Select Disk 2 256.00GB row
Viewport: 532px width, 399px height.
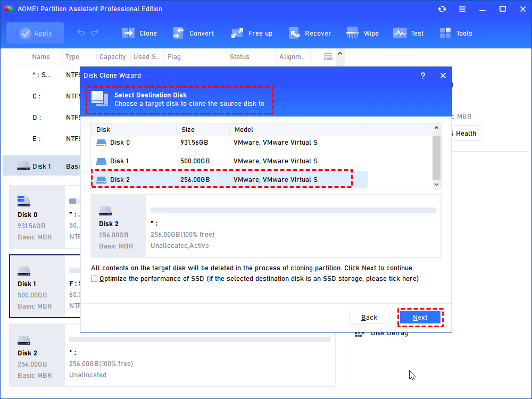[x=229, y=179]
